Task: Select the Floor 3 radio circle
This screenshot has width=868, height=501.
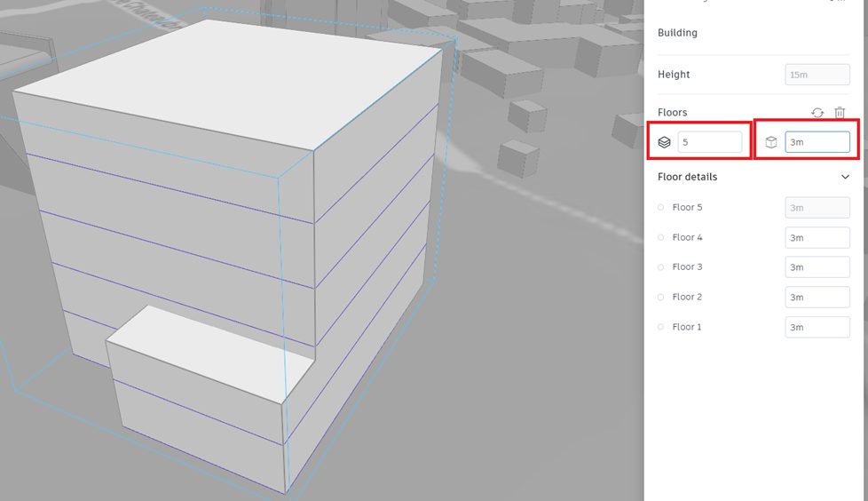Action: point(660,267)
